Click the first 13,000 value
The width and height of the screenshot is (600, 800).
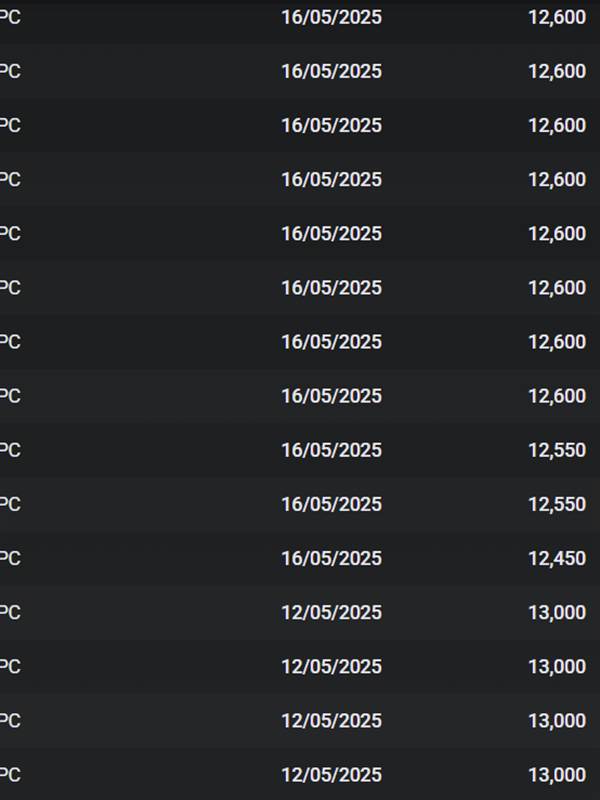[557, 612]
